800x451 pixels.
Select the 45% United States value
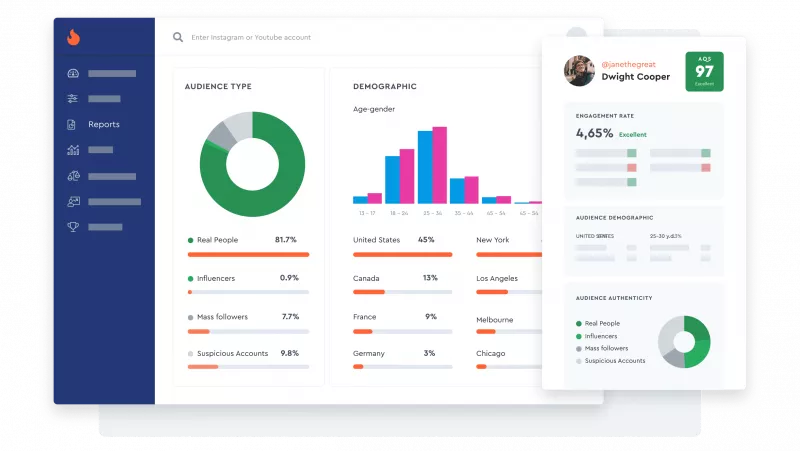click(426, 239)
